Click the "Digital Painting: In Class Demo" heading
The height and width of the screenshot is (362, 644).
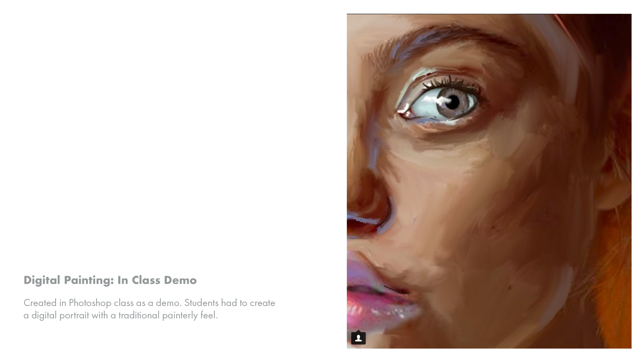point(110,280)
